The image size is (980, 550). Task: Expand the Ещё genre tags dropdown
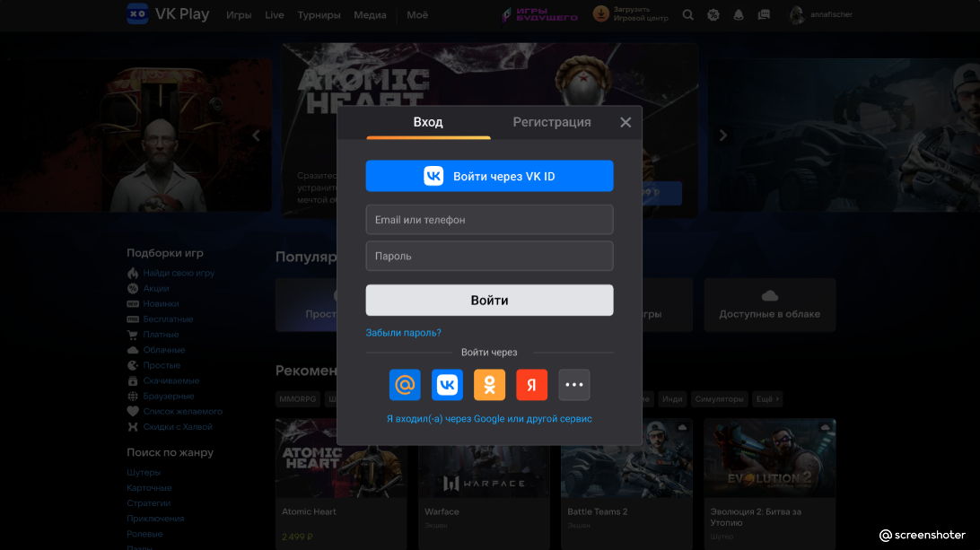point(767,398)
